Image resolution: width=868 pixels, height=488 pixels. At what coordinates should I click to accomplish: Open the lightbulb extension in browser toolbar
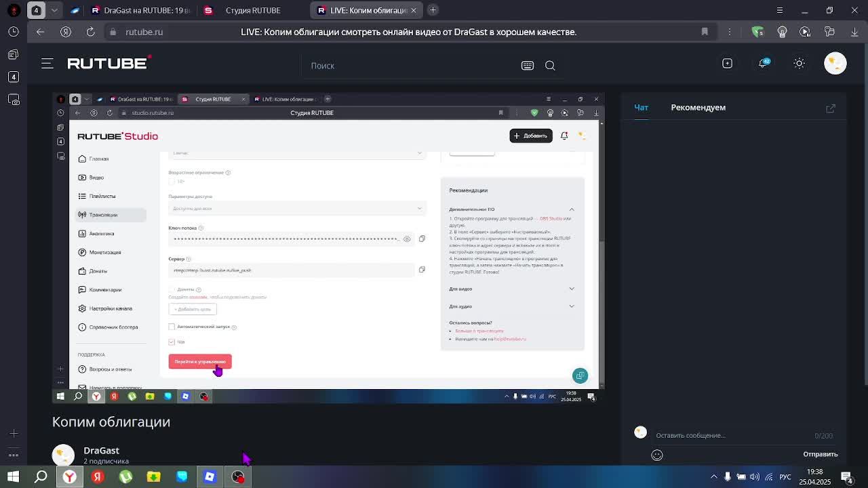pyautogui.click(x=782, y=32)
